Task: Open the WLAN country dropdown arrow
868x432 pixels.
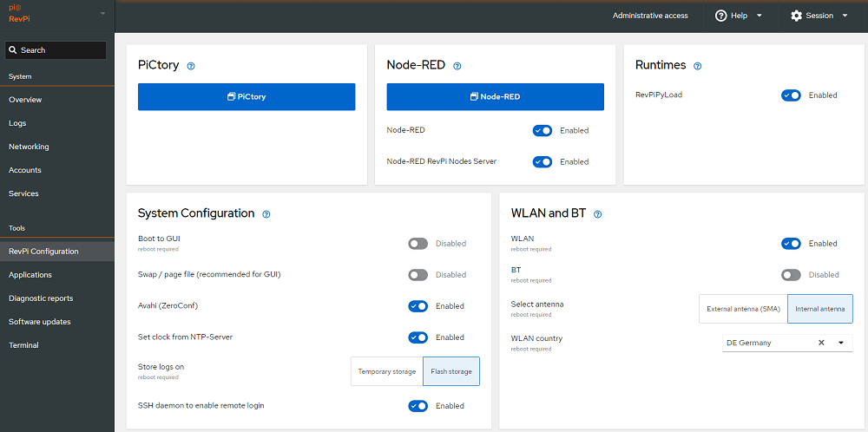Action: click(x=841, y=343)
